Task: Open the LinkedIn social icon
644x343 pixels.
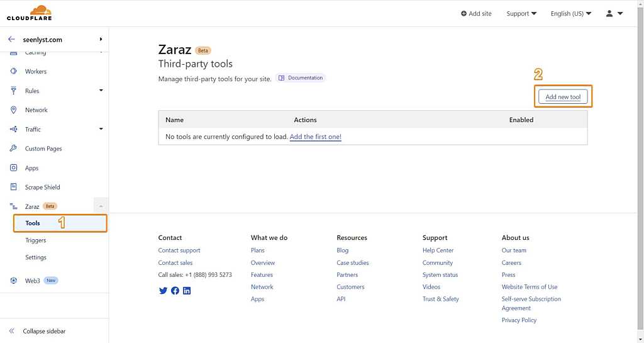Action: pyautogui.click(x=187, y=290)
